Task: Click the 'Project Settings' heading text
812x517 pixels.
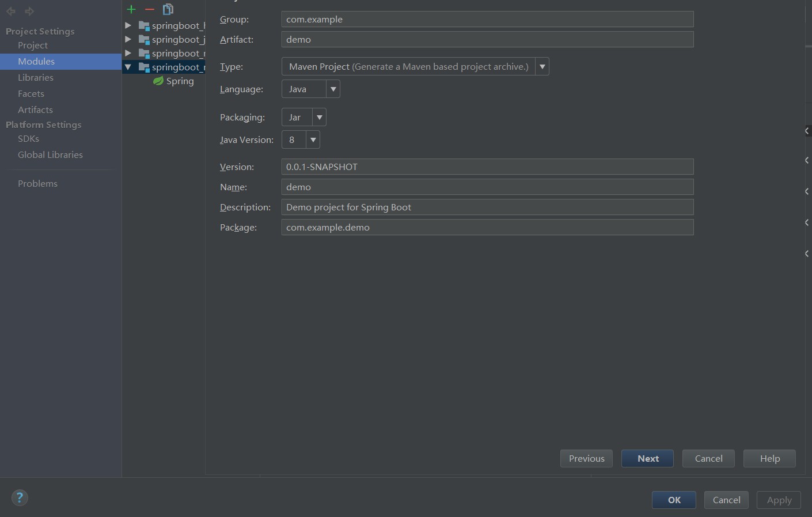Action: pos(40,31)
